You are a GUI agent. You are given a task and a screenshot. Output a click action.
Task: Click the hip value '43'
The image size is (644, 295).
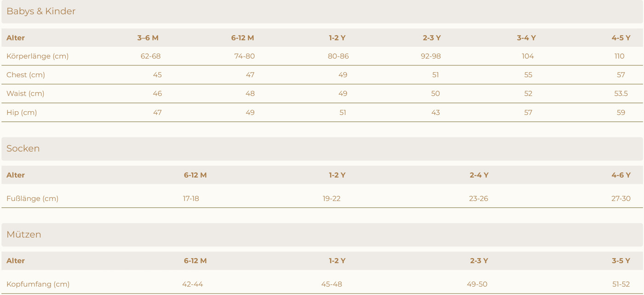[x=435, y=113]
